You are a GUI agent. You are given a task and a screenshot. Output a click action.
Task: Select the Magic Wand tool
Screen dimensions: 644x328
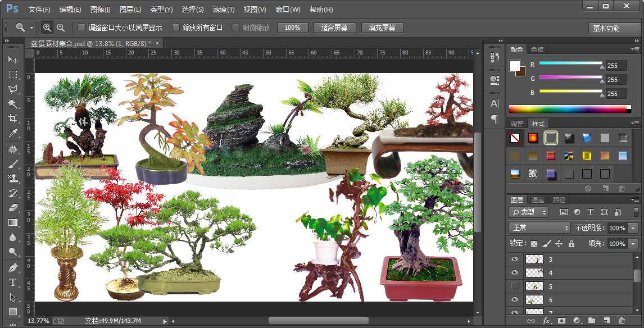point(13,104)
